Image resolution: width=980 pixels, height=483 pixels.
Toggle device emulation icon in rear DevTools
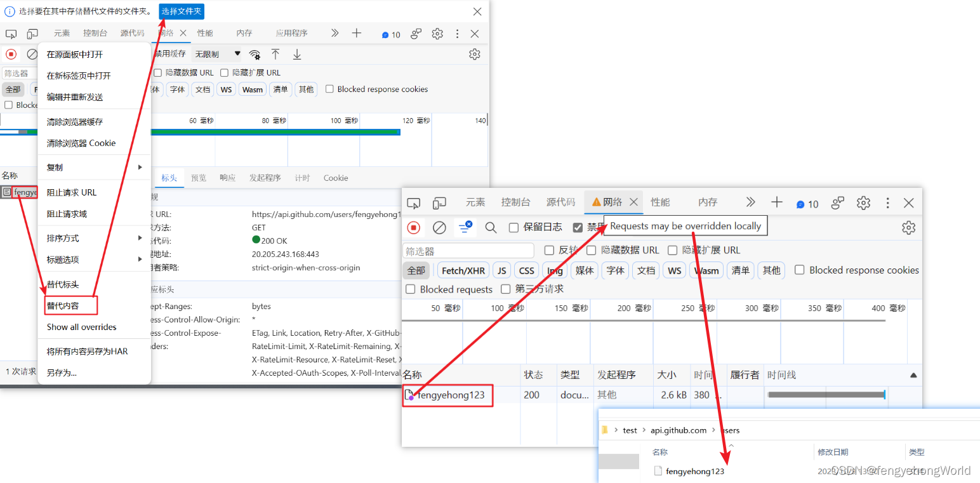32,34
